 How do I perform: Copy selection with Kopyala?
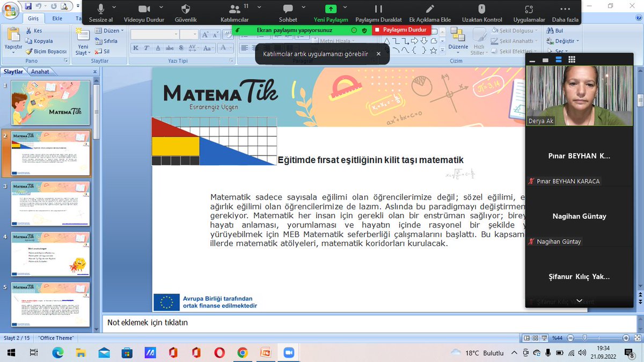coord(39,41)
